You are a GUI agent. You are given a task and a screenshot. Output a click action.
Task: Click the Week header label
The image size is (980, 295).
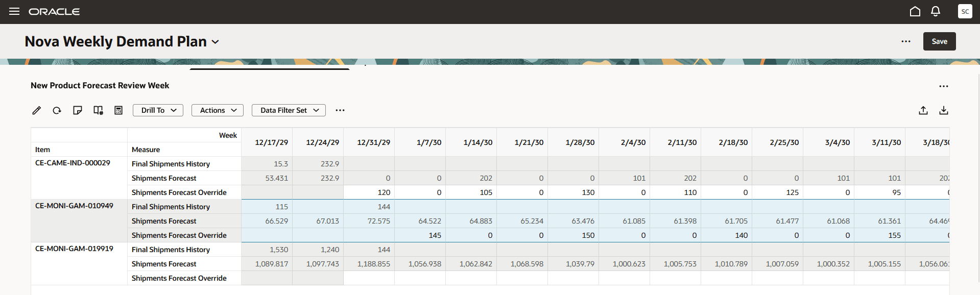pos(228,135)
